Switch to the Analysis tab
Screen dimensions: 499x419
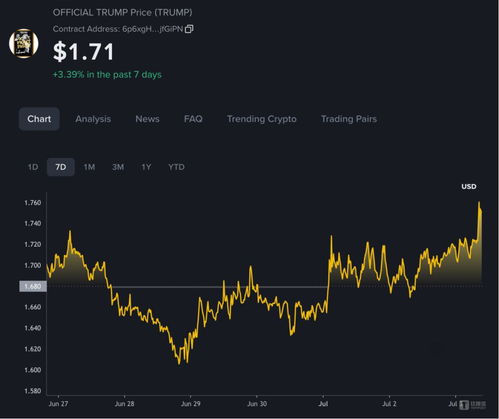pyautogui.click(x=93, y=119)
